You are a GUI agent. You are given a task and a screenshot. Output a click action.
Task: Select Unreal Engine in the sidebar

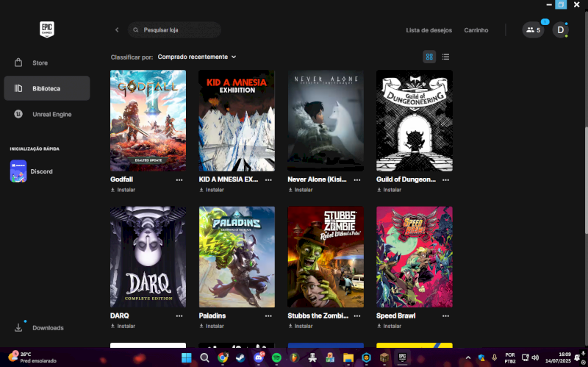tap(51, 114)
